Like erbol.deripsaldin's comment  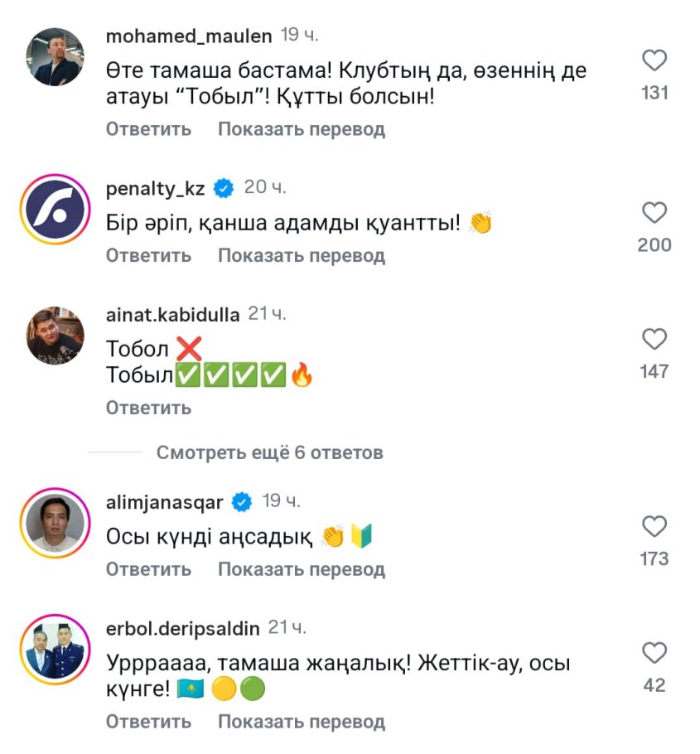(654, 653)
